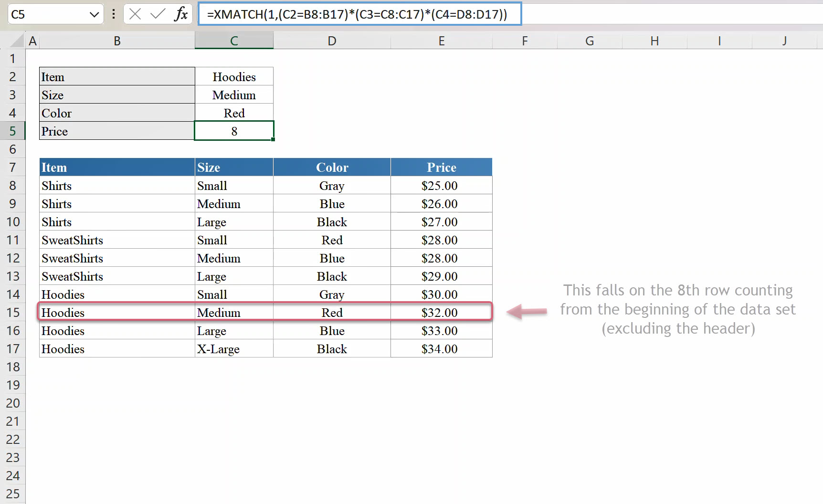Select row 20 header
Viewport: 823px width, 504px height.
click(x=13, y=403)
